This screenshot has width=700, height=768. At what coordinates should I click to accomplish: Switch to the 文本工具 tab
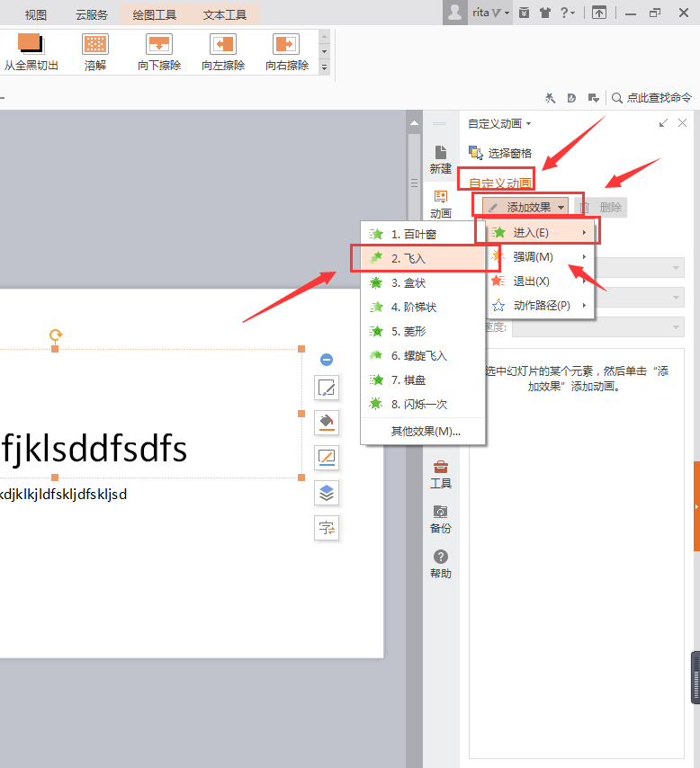[x=225, y=14]
